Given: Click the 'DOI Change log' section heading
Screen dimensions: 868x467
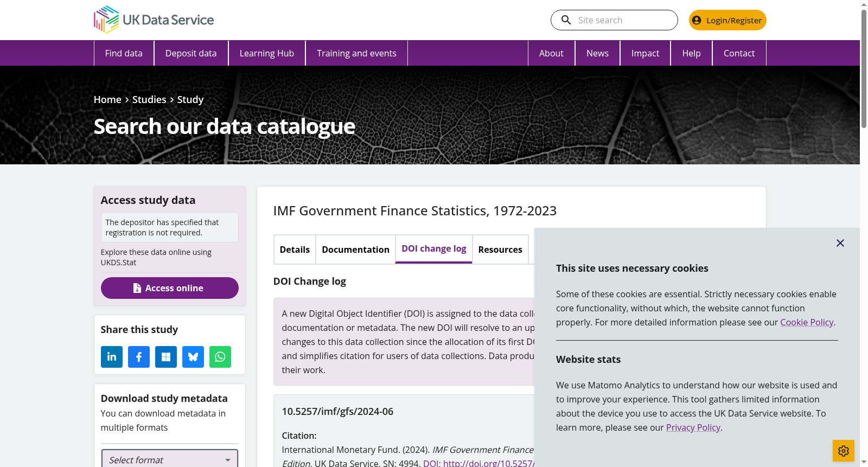Looking at the screenshot, I should coord(310,282).
